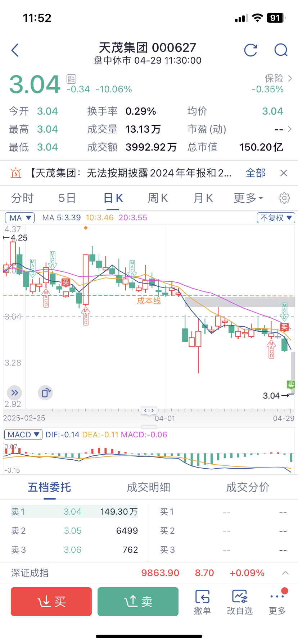Rotate chart to landscape icon
298x644 pixels.
45,393
